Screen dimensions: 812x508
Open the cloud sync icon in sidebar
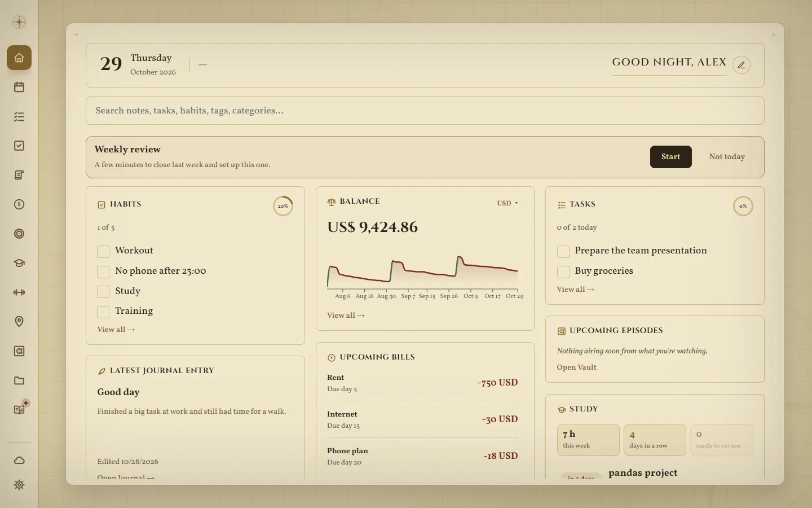pos(19,460)
